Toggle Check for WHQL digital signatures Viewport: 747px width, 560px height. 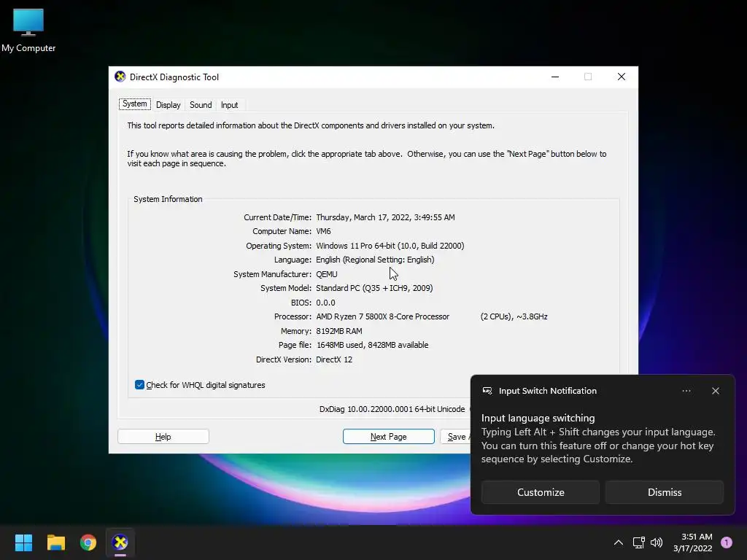click(x=139, y=385)
